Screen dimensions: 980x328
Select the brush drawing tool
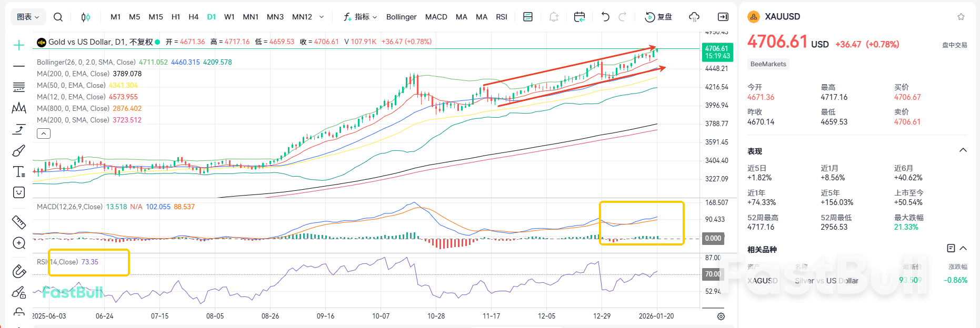tap(19, 151)
